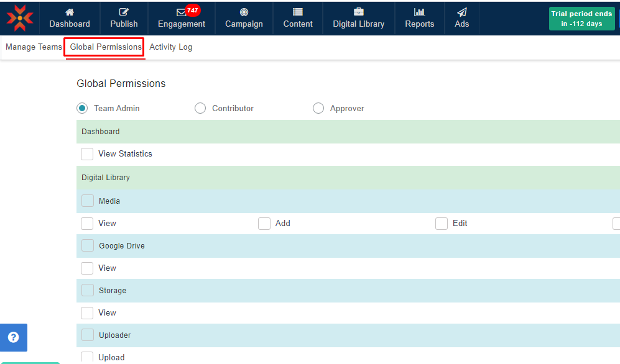The height and width of the screenshot is (364, 620).
Task: Open Content via the list icon
Action: (298, 12)
